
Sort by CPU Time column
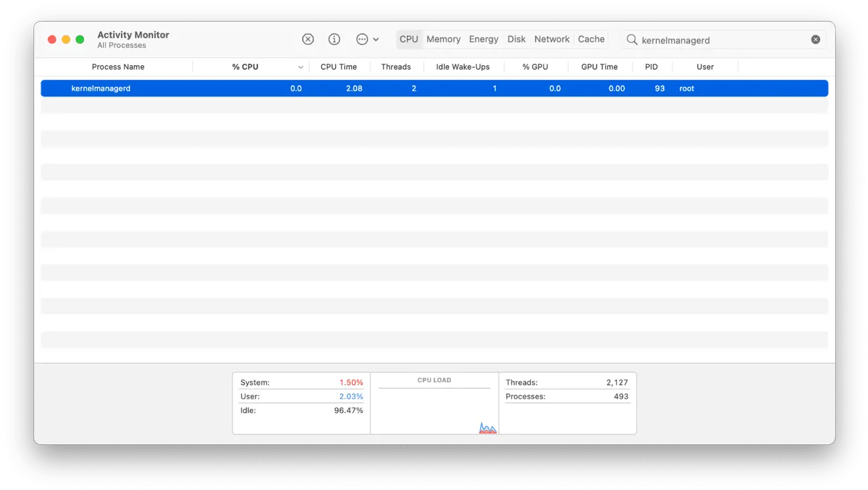pyautogui.click(x=339, y=67)
